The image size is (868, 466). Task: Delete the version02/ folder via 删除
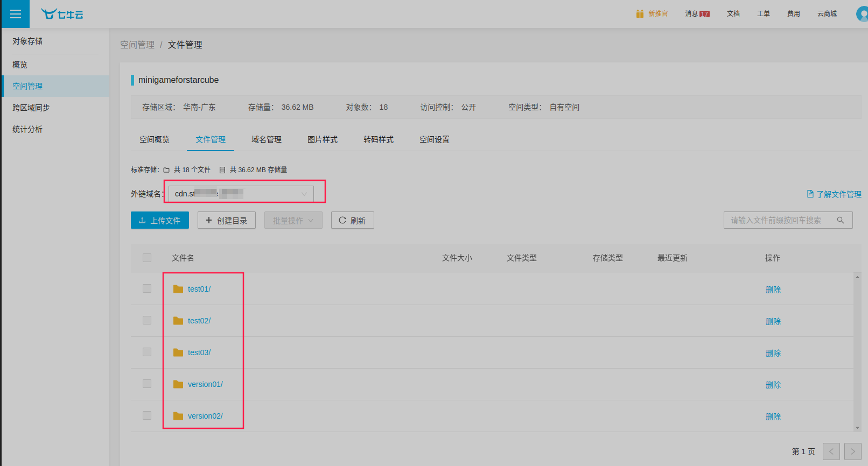click(773, 416)
